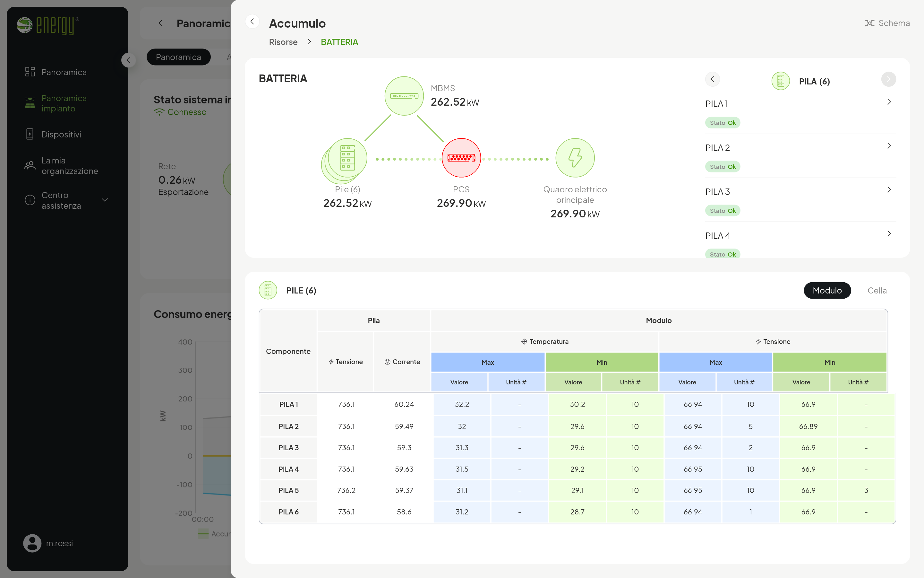Click the La mia organizzazione people icon
Screen dimensions: 924x578
pos(30,165)
